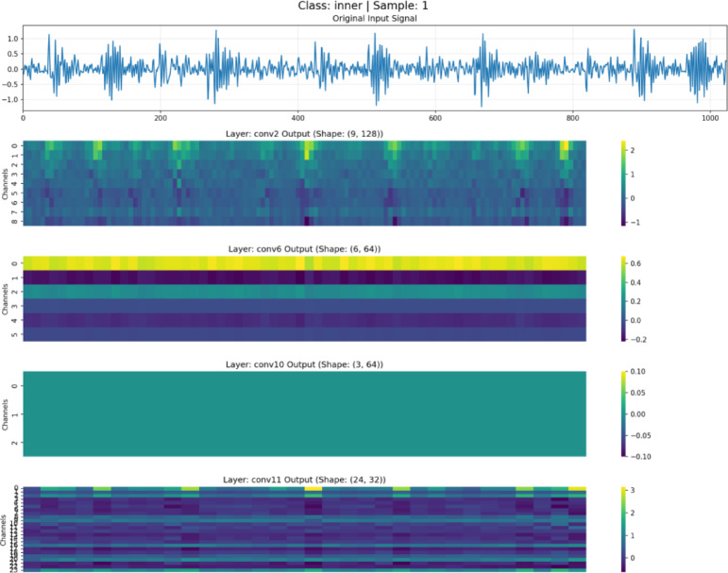The width and height of the screenshot is (728, 573).
Task: Click the yellow channel 0 row in conv6 heatmap
Action: click(305, 263)
